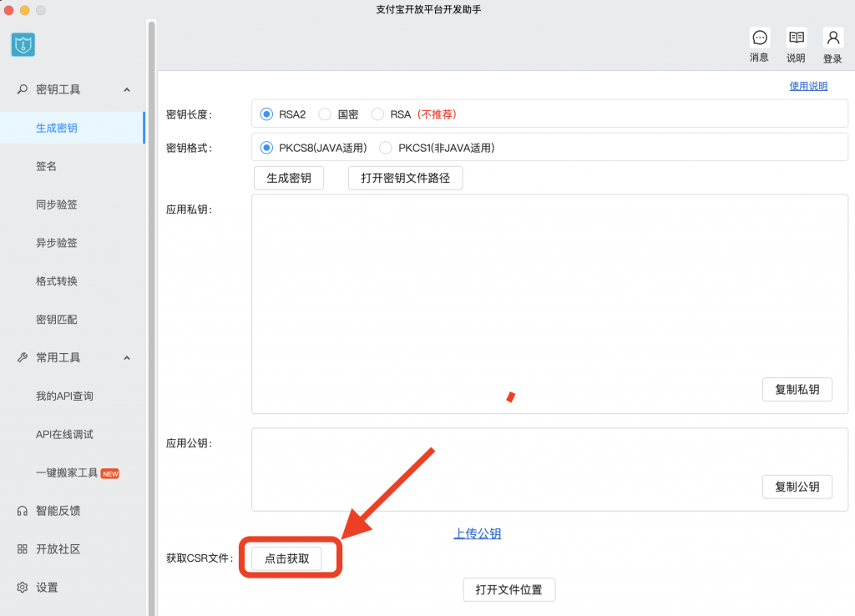Select RSA (不推荐) key type
Screen dimensions: 855x616
click(377, 114)
